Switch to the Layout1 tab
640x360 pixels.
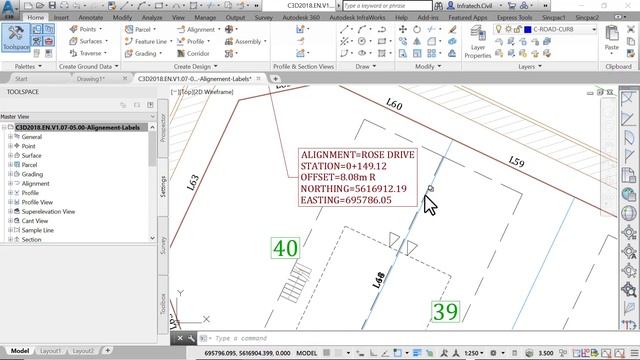coord(51,351)
